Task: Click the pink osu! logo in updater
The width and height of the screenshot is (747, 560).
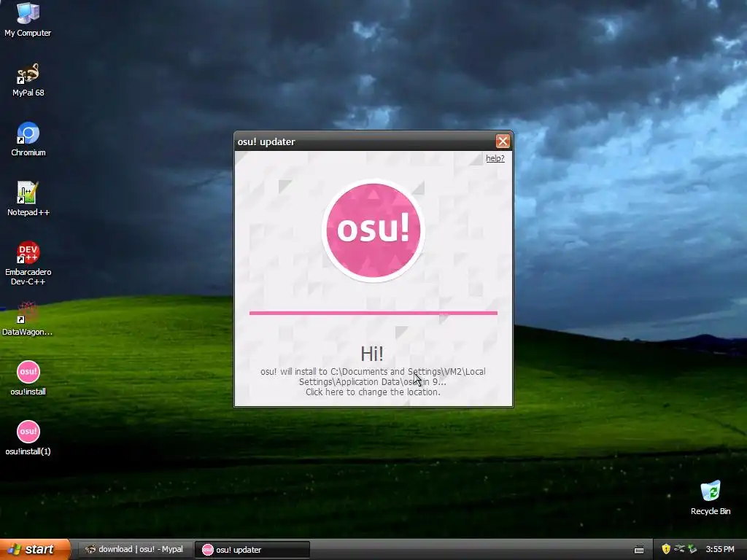Action: (373, 230)
